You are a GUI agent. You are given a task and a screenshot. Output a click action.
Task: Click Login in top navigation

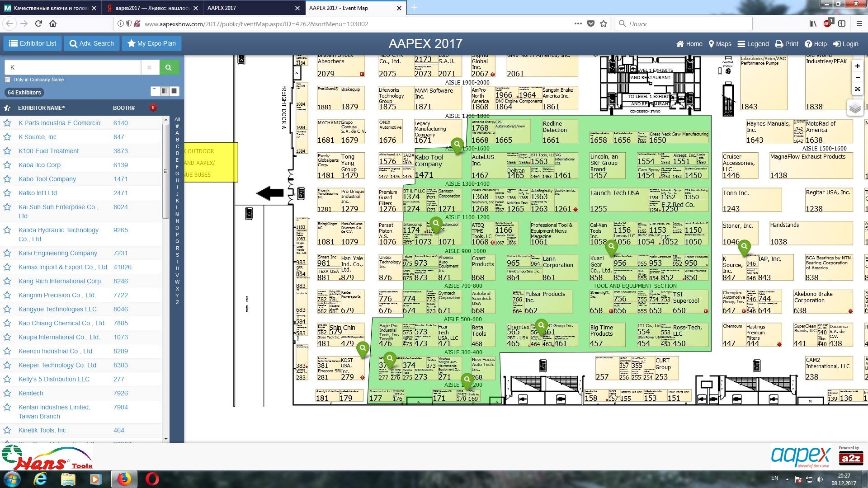click(846, 44)
